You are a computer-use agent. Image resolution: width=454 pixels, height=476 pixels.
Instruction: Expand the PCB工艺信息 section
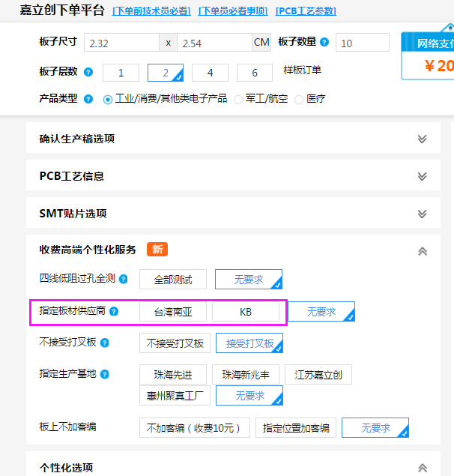422,176
